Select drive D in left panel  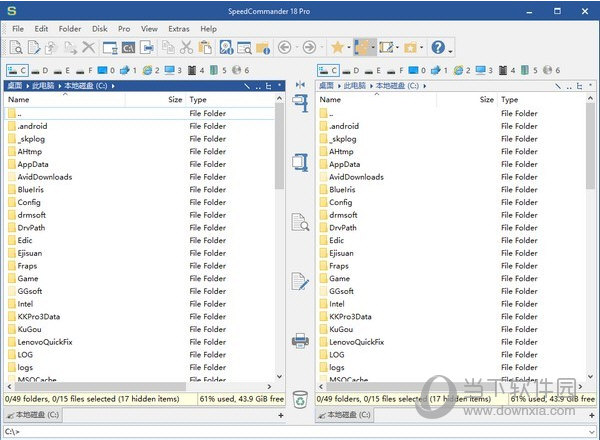coord(40,70)
